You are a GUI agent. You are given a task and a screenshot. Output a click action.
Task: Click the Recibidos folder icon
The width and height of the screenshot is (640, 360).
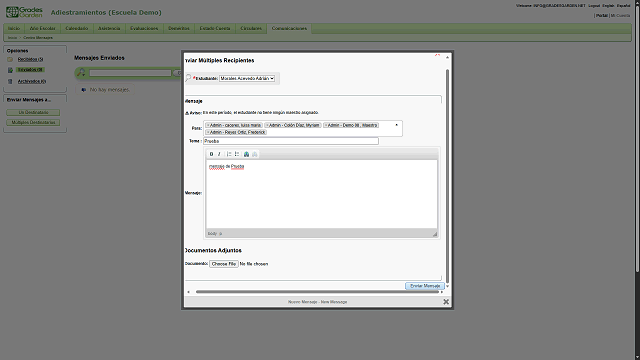tap(10, 60)
